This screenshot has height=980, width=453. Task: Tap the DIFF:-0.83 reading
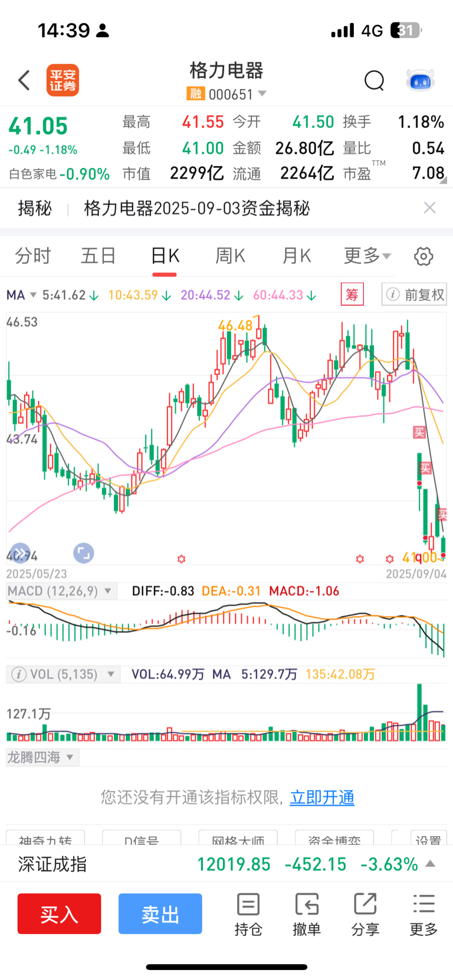click(x=163, y=591)
